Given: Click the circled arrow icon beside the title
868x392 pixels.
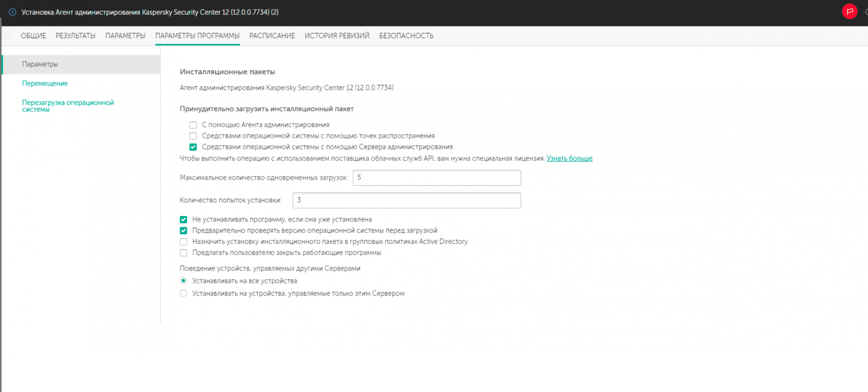Looking at the screenshot, I should [x=12, y=12].
